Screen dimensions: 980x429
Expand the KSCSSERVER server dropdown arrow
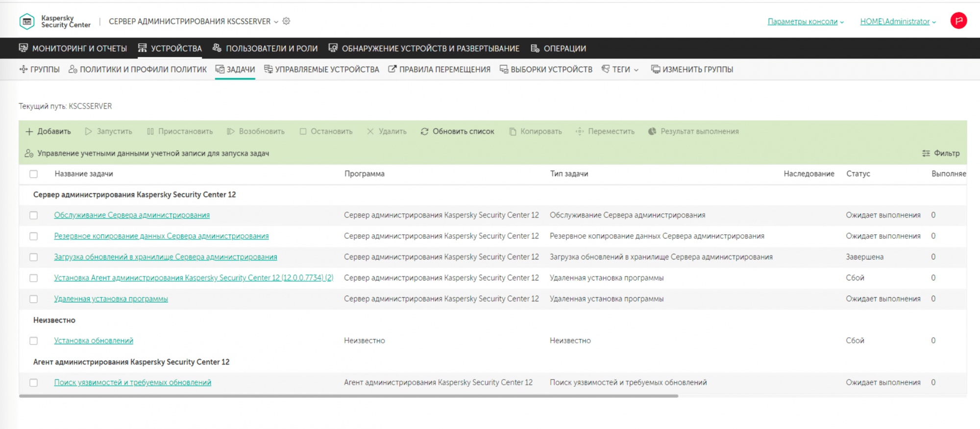276,22
